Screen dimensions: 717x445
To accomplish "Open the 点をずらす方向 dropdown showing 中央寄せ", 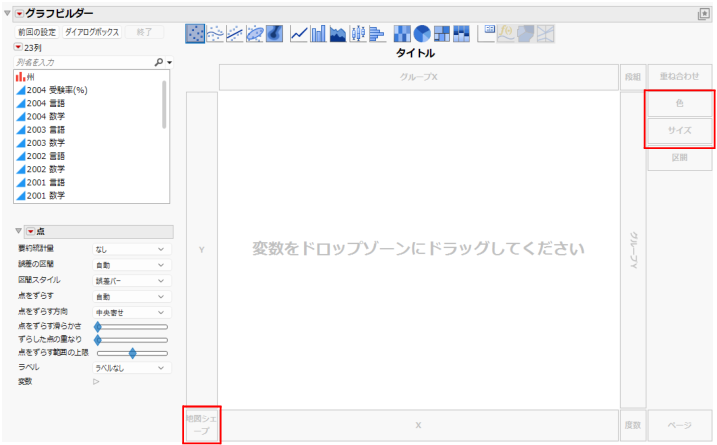I will tap(132, 312).
